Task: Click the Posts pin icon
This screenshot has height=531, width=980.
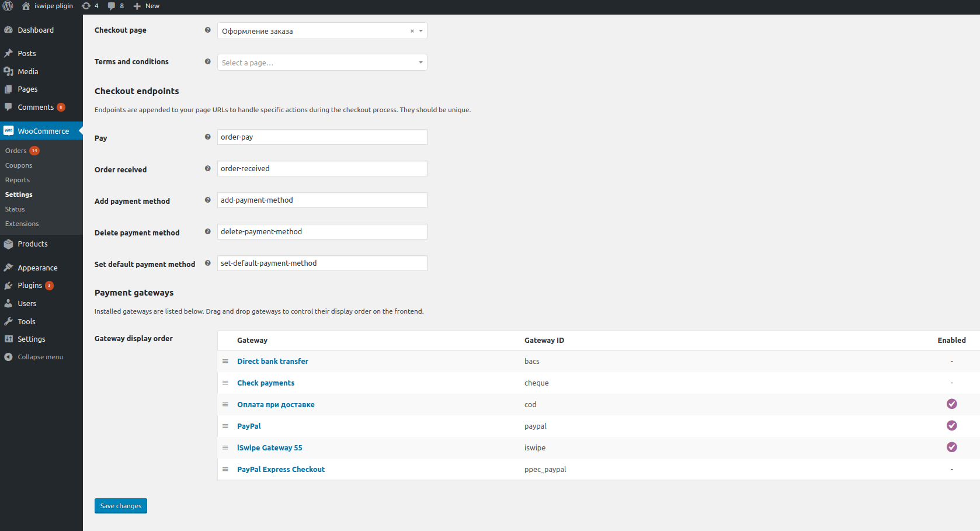Action: [x=8, y=53]
